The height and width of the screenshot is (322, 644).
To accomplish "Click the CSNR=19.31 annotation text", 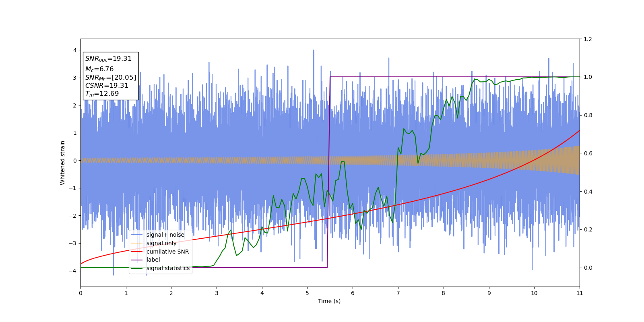I will coord(107,86).
